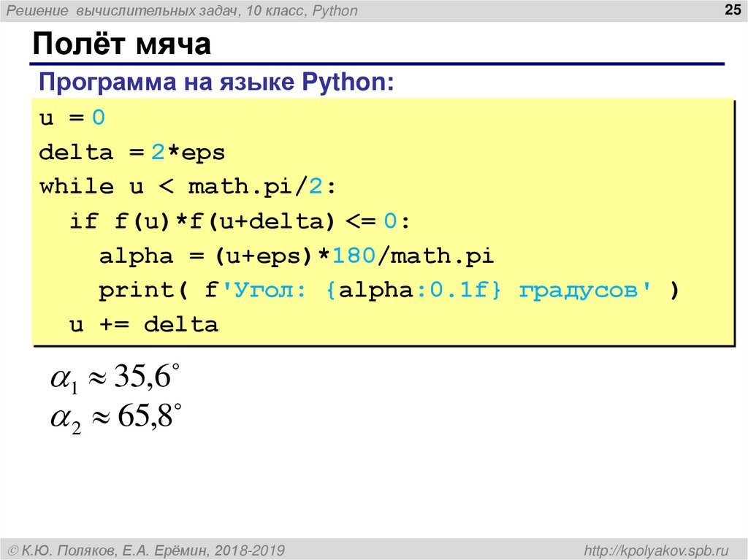The height and width of the screenshot is (560, 748).
Task: Click the result α1 ≈ 35,6°
Action: tap(115, 378)
